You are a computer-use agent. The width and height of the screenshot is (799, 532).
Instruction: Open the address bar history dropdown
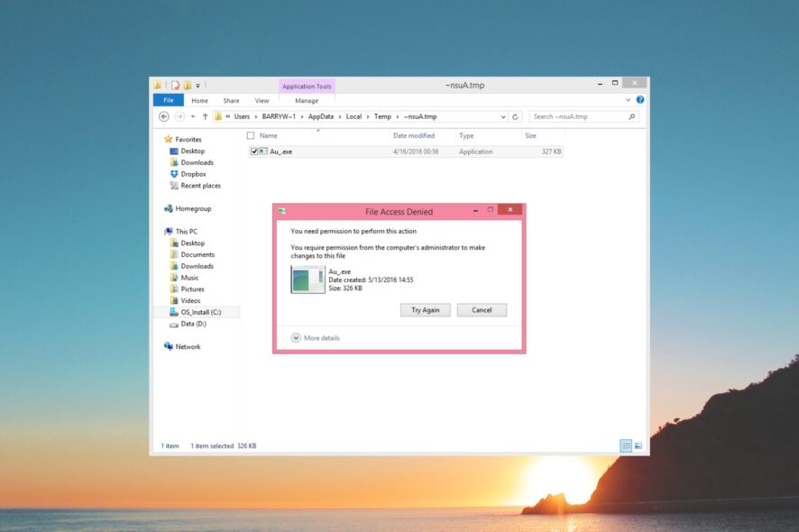503,116
